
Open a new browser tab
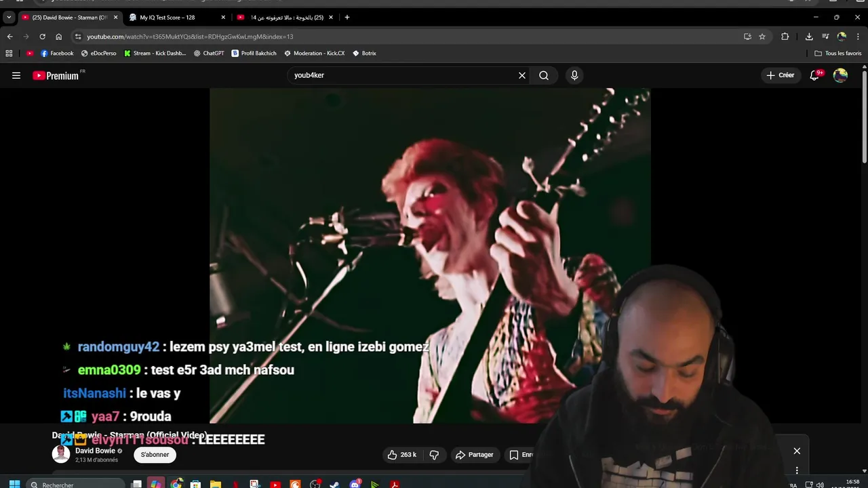pyautogui.click(x=347, y=17)
